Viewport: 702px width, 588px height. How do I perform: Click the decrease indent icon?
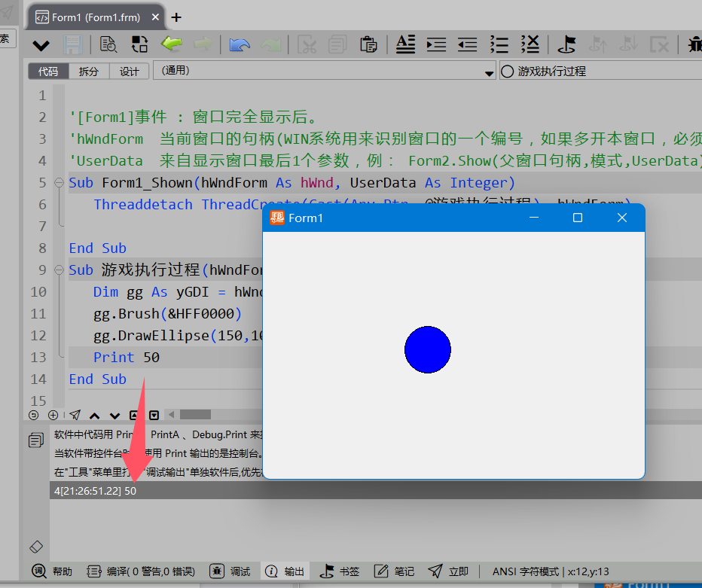(467, 44)
